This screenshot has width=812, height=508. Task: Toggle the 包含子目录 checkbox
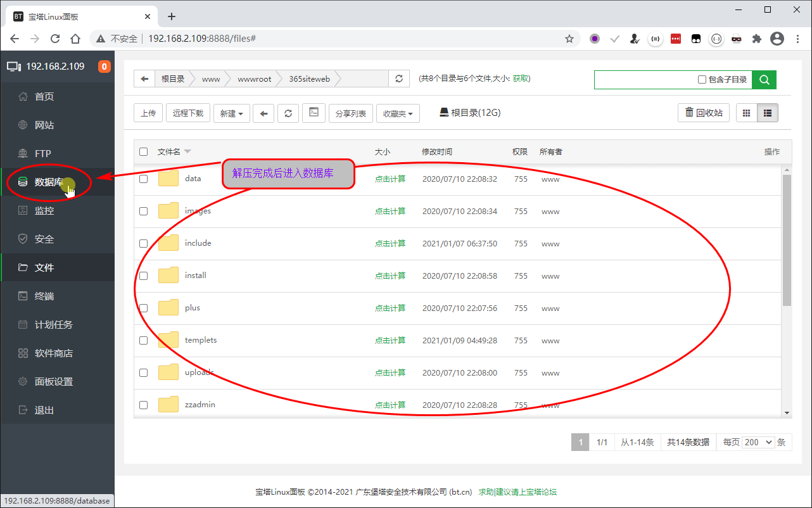(702, 80)
